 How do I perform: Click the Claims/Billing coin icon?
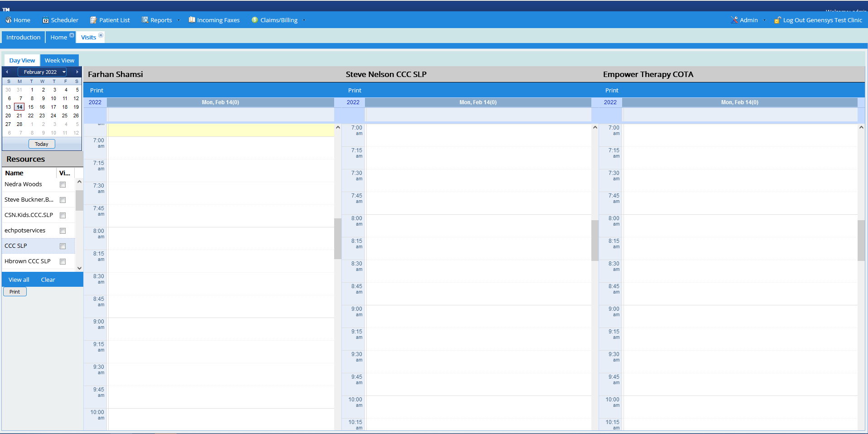tap(255, 20)
